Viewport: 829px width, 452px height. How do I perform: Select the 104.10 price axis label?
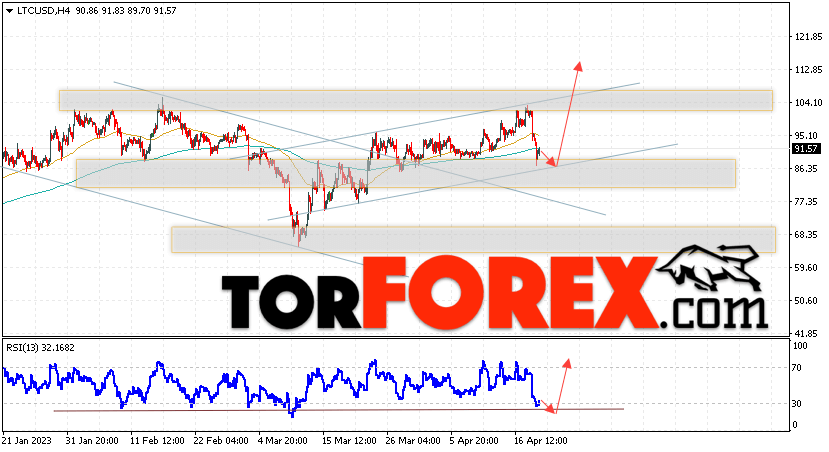[809, 103]
